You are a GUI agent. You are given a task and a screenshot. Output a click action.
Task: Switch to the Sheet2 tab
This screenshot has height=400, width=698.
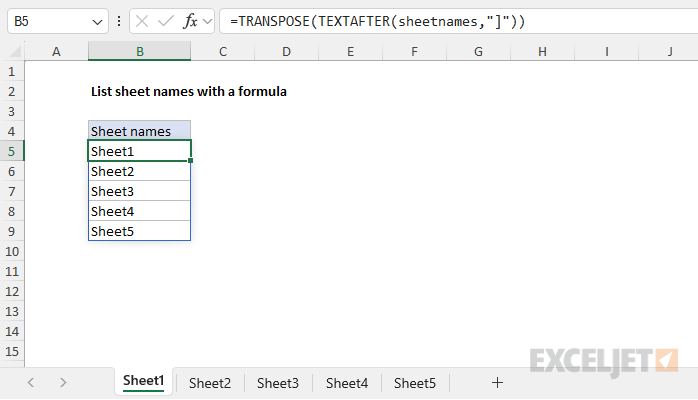coord(210,383)
